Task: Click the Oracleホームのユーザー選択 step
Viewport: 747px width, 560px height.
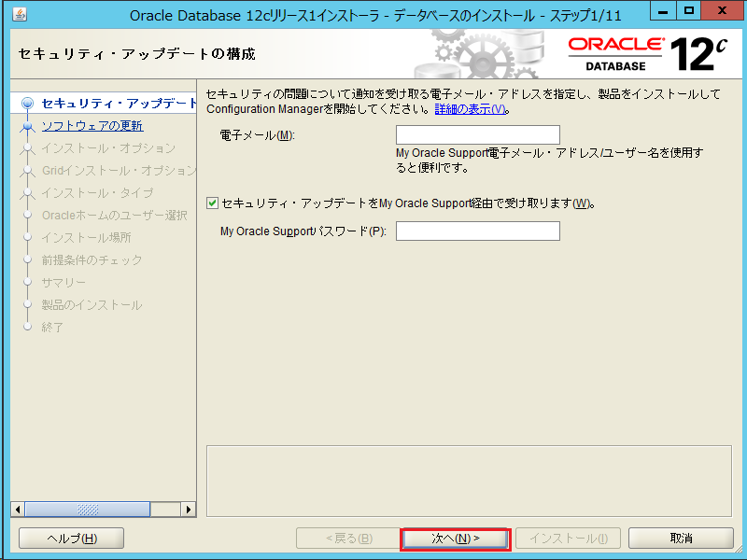Action: 114,216
